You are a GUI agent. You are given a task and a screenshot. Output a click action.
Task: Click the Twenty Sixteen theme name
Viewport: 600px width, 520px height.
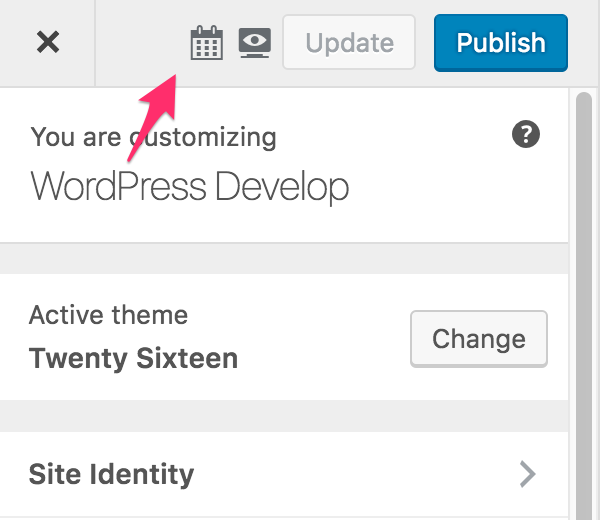coord(133,358)
